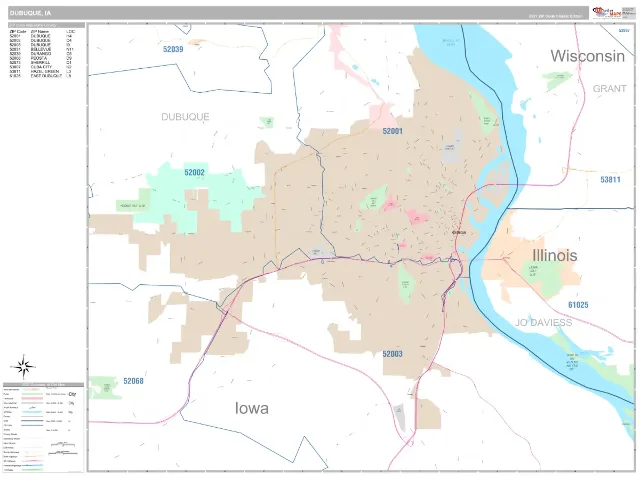
Task: Click the ZIP Code column header in index
Action: tap(18, 31)
